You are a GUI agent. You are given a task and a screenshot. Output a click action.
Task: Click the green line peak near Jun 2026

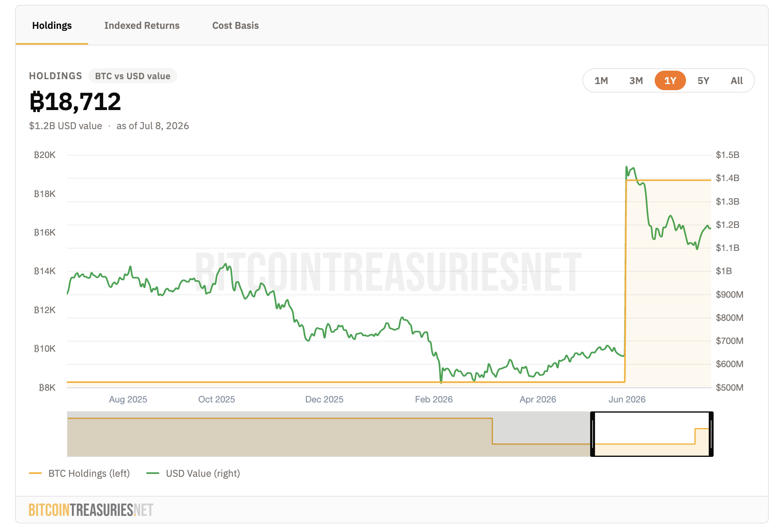(626, 167)
